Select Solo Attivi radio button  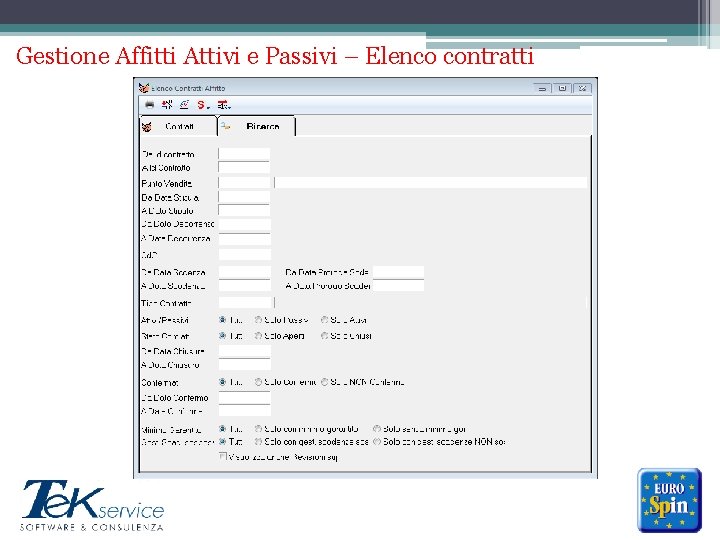tap(325, 320)
